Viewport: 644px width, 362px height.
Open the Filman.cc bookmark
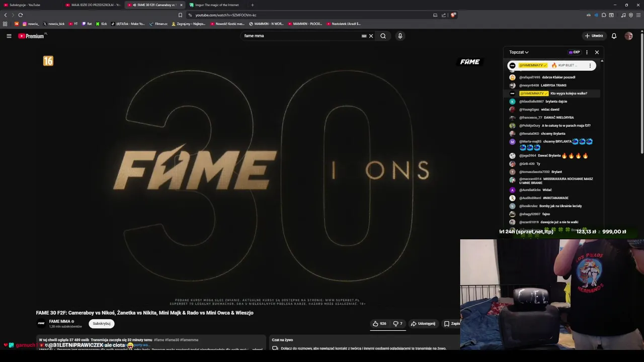tap(158, 24)
